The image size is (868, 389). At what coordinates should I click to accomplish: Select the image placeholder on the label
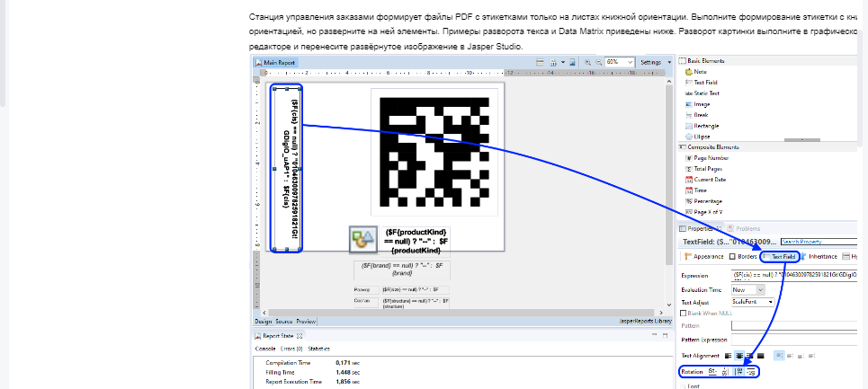point(363,239)
